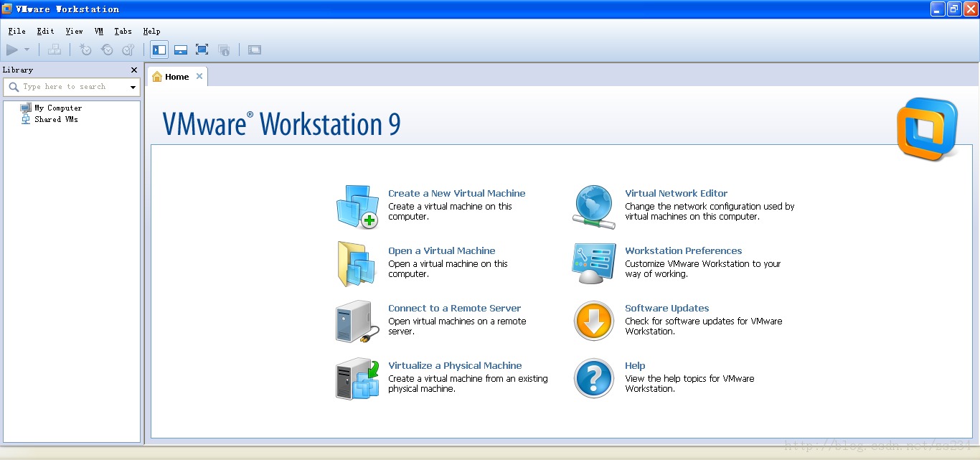Close the Library panel

point(134,70)
